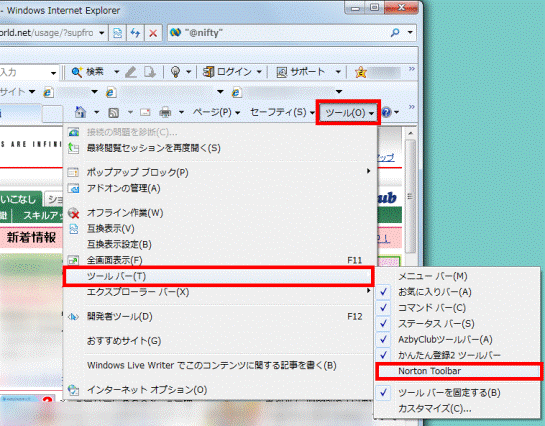The image size is (545, 426).
Task: Click the magnifier search icon in search box
Action: [x=395, y=33]
